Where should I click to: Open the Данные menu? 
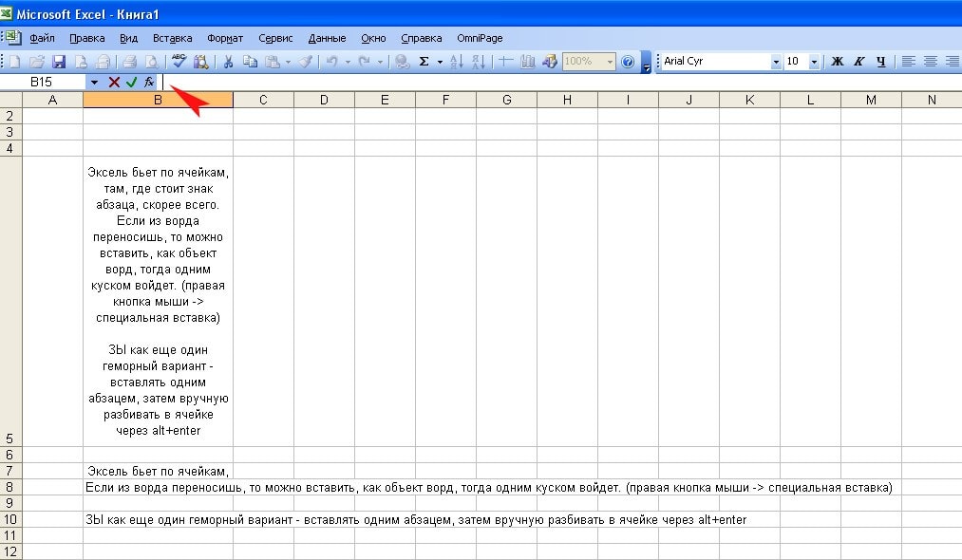pyautogui.click(x=327, y=38)
